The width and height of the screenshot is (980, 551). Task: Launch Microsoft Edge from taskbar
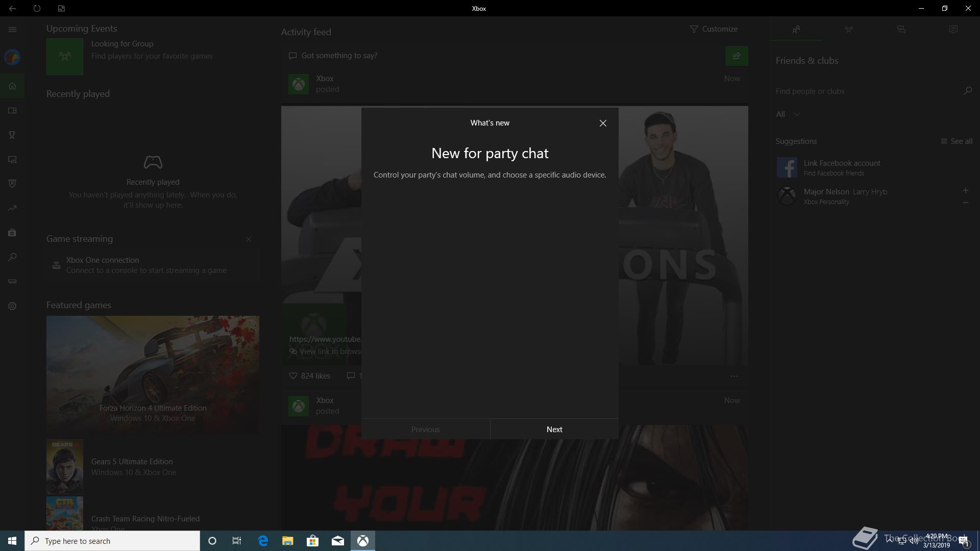point(263,541)
